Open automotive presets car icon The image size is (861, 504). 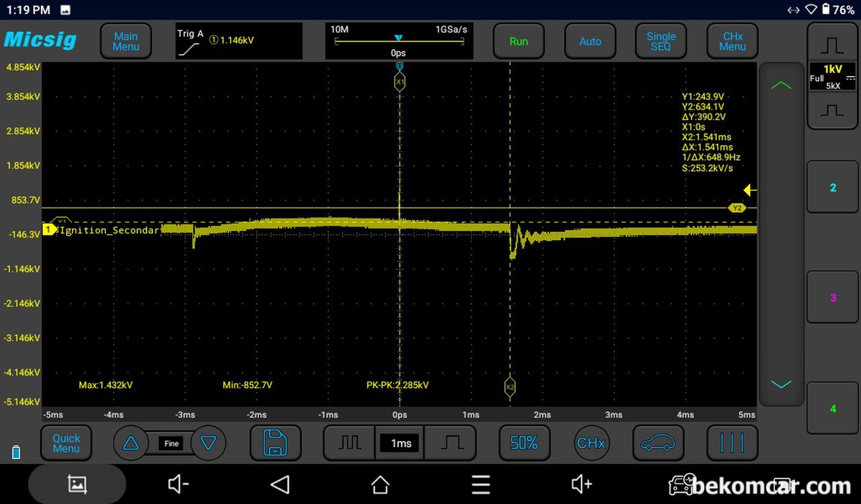click(659, 444)
